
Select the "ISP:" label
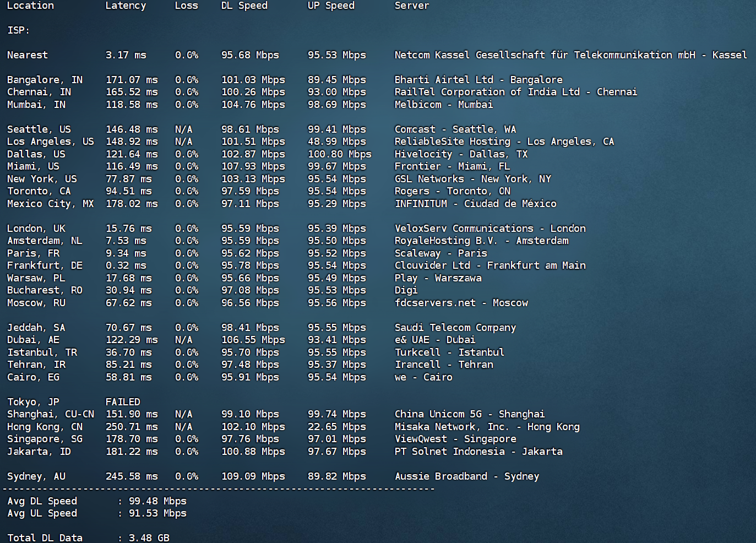tap(18, 30)
